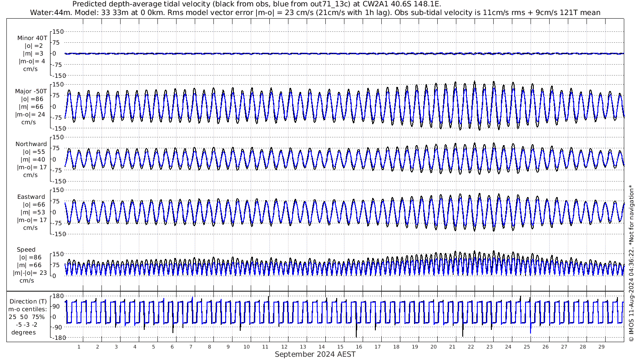Click the '150' tick of the Major panel

pyautogui.click(x=58, y=85)
